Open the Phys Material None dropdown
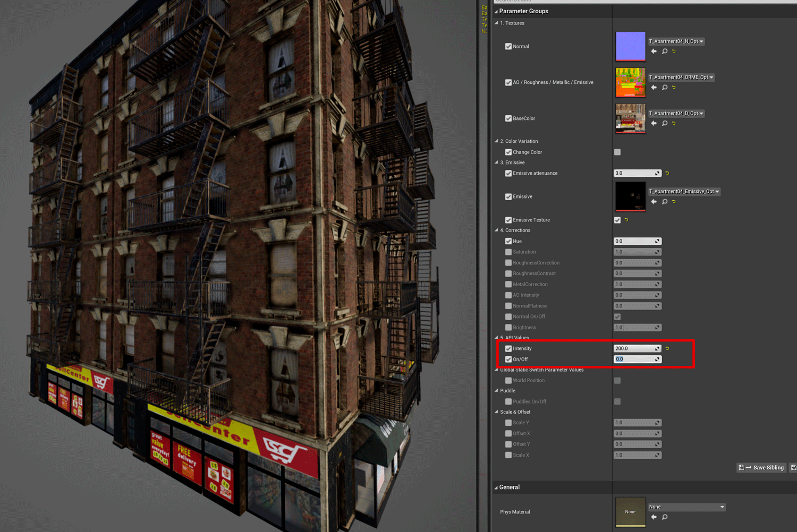This screenshot has width=797, height=532. [686, 507]
